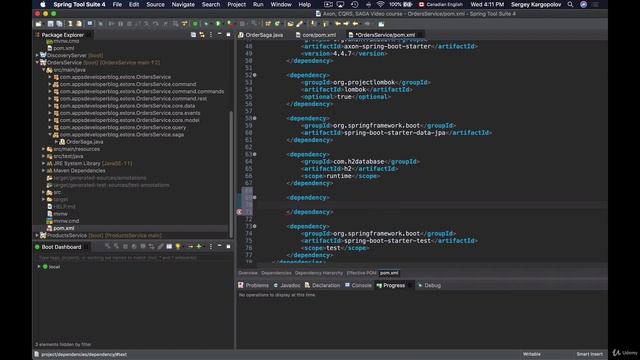Viewport: 640px width, 360px height.
Task: Open Effective POM editor tab
Action: [x=361, y=273]
